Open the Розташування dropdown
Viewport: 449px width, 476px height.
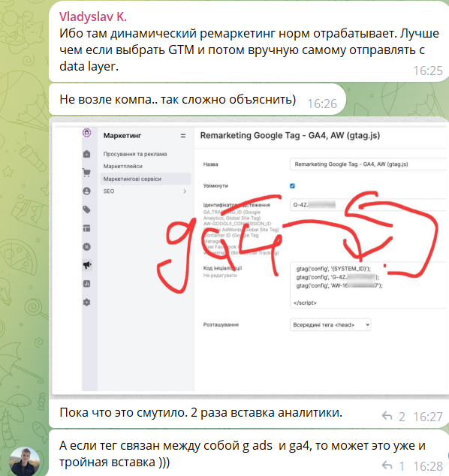tap(330, 325)
